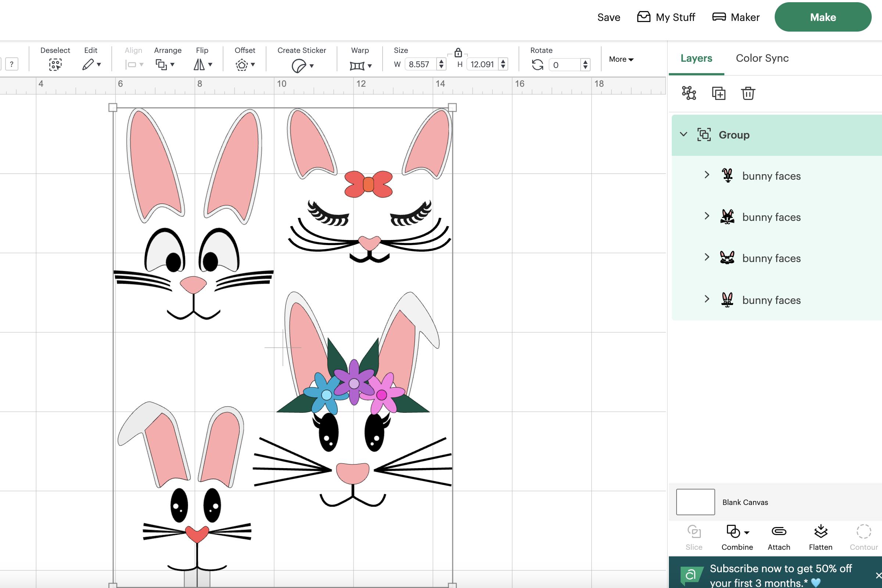Expand the fourth bunny faces layer

coord(707,299)
